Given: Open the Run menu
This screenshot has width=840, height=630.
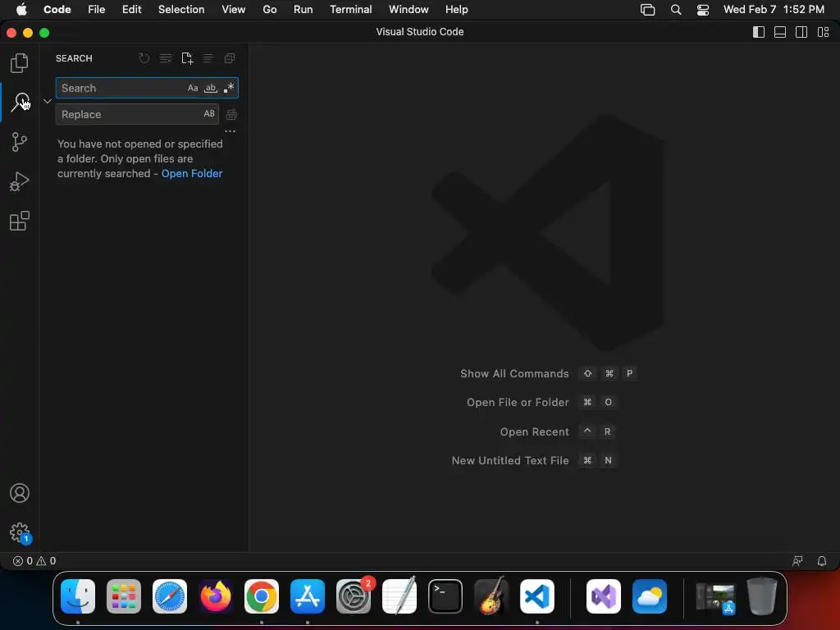Looking at the screenshot, I should coord(304,10).
